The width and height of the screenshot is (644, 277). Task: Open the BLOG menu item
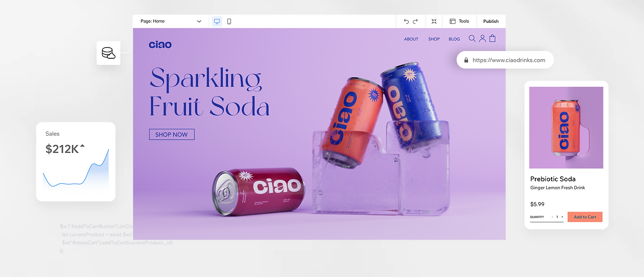(x=454, y=39)
